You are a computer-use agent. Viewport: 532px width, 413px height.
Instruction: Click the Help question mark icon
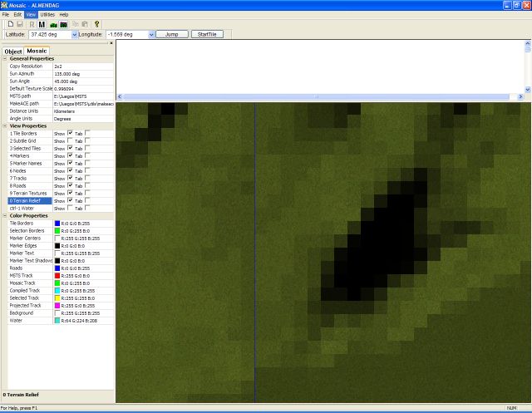point(96,25)
